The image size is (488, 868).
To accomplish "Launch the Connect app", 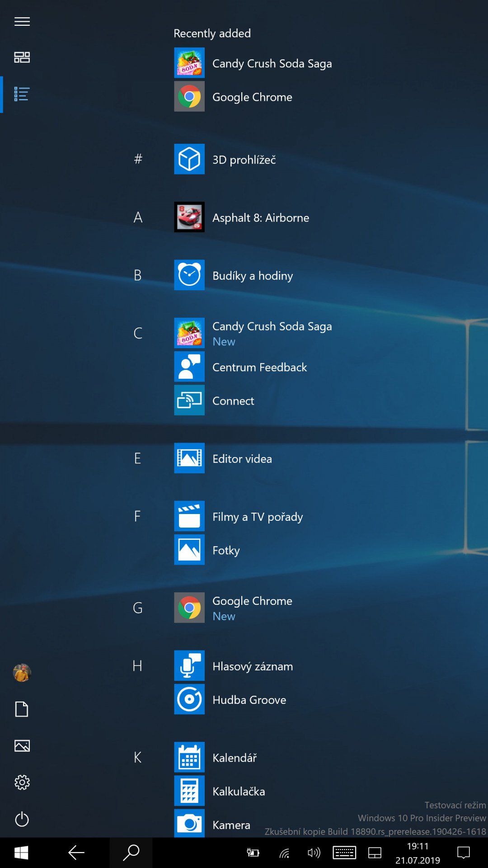I will point(214,400).
